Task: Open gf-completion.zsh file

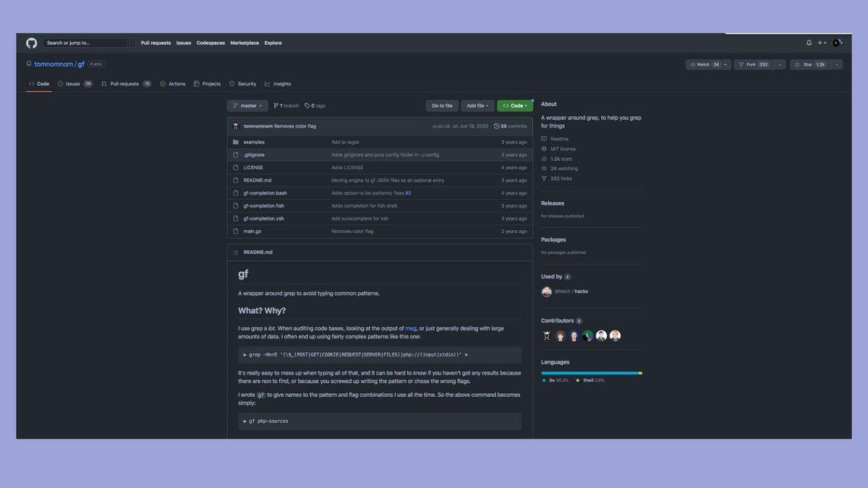Action: pyautogui.click(x=264, y=218)
